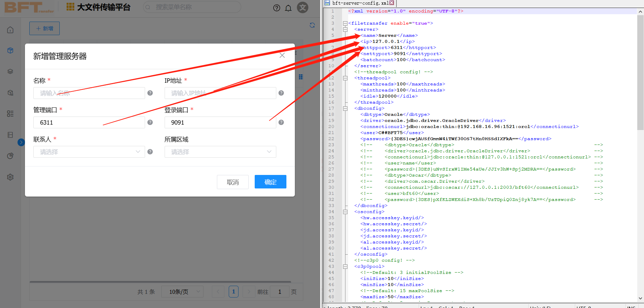Open the notifications bell icon

click(288, 7)
